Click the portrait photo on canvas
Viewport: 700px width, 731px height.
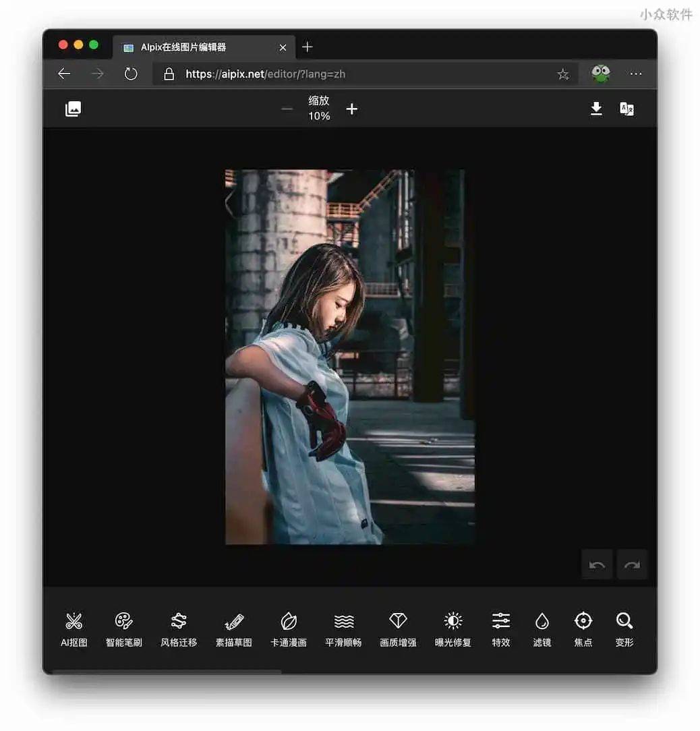click(350, 357)
